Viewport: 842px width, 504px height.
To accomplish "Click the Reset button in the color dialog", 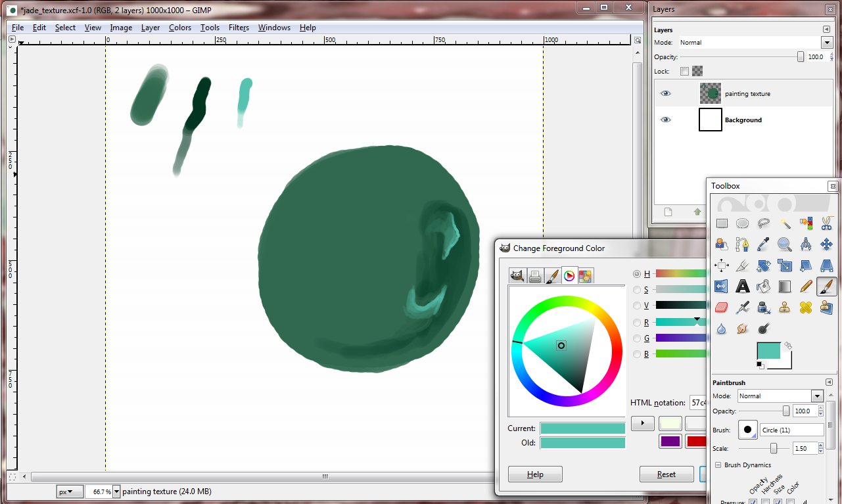I will click(666, 474).
